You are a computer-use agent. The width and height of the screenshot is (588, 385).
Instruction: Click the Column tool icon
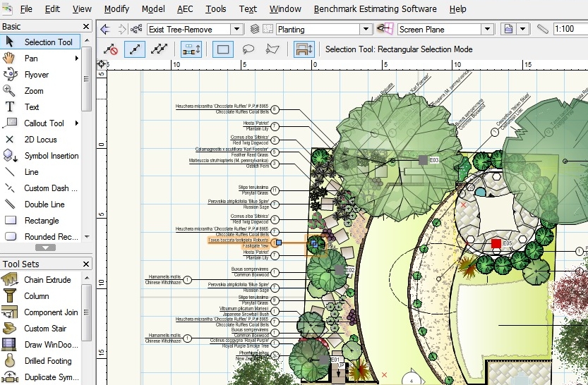click(x=10, y=296)
